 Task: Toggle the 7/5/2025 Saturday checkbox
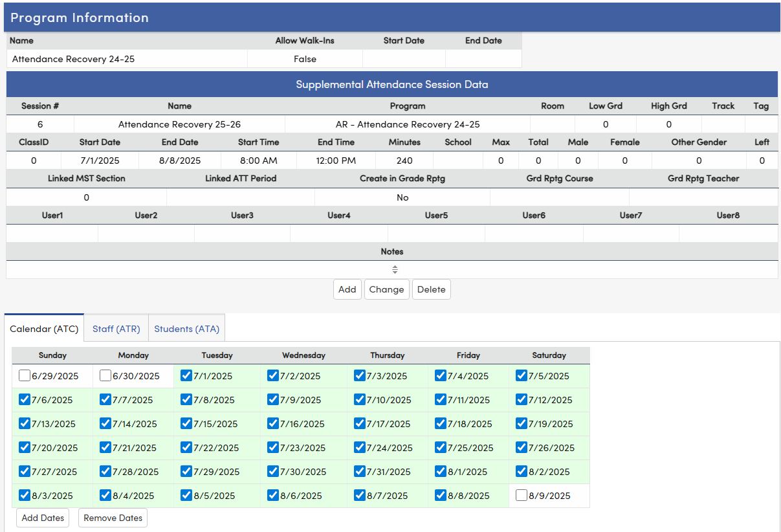pos(522,375)
